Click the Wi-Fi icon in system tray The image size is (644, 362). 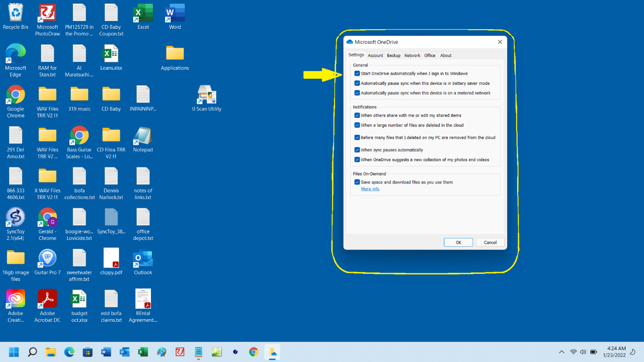pos(573,352)
